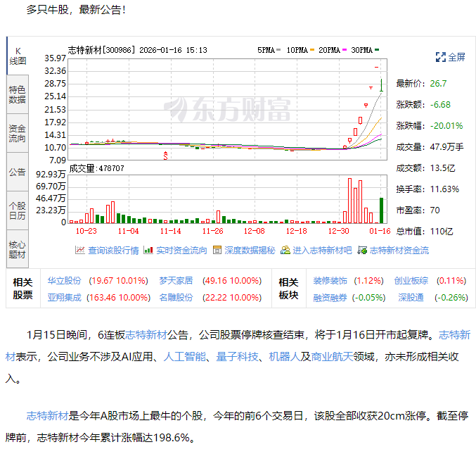476x454 pixels.
Task: Click the 涨跌幅 value -20.01%
Action: [446, 126]
